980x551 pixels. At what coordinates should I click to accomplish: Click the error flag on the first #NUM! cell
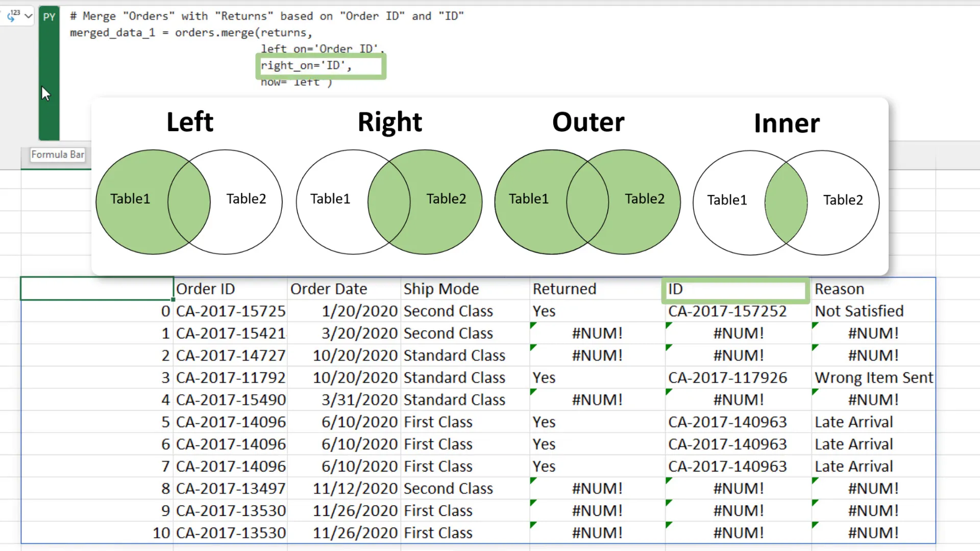pyautogui.click(x=534, y=325)
